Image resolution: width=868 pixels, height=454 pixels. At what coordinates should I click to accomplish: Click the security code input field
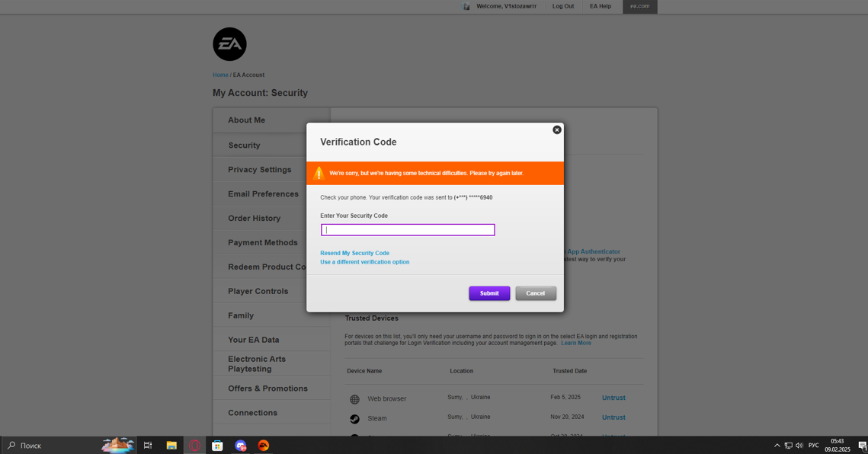click(x=408, y=230)
